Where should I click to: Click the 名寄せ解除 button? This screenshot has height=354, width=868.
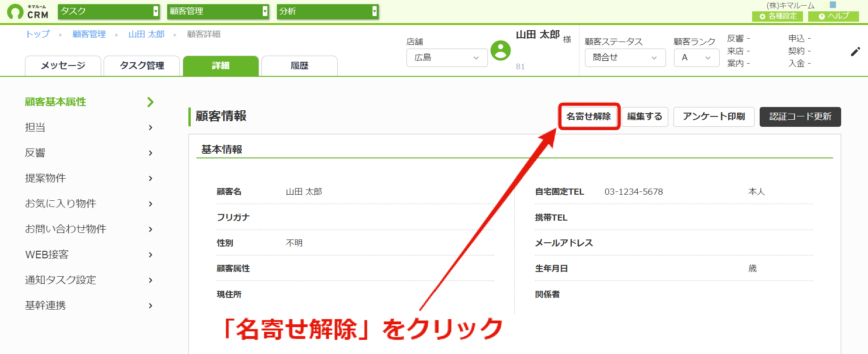(589, 116)
